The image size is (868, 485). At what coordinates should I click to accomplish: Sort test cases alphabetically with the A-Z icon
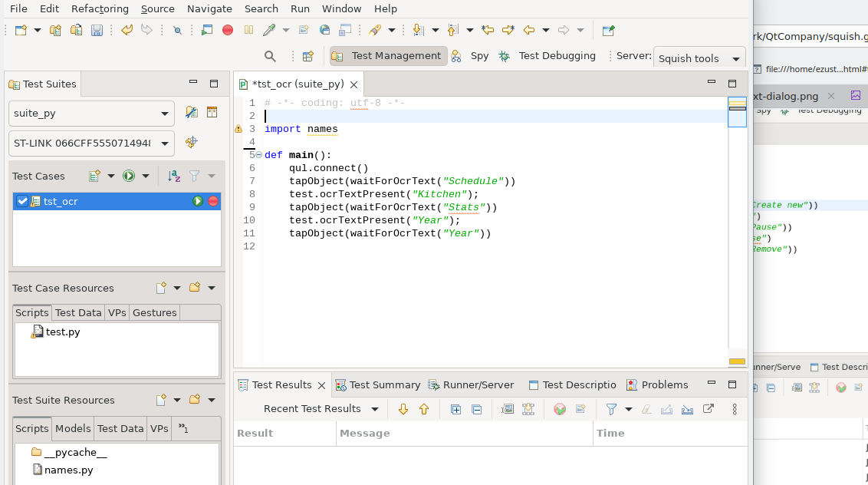click(x=174, y=176)
